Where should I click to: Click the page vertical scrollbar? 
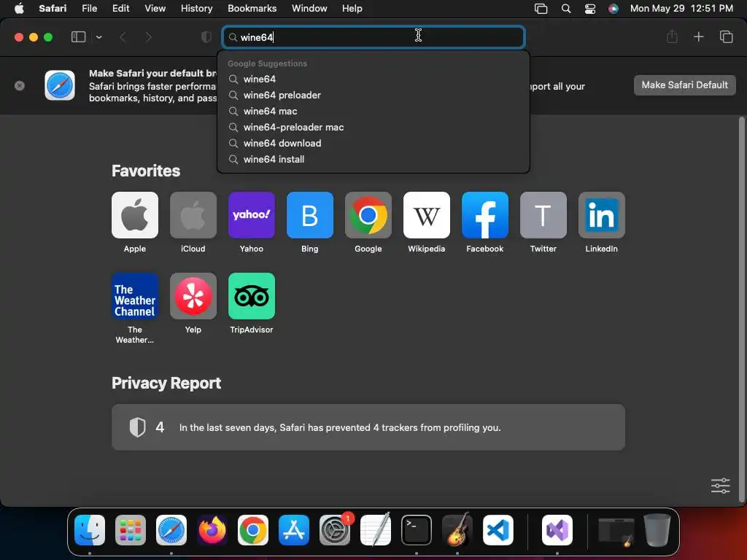pyautogui.click(x=741, y=309)
